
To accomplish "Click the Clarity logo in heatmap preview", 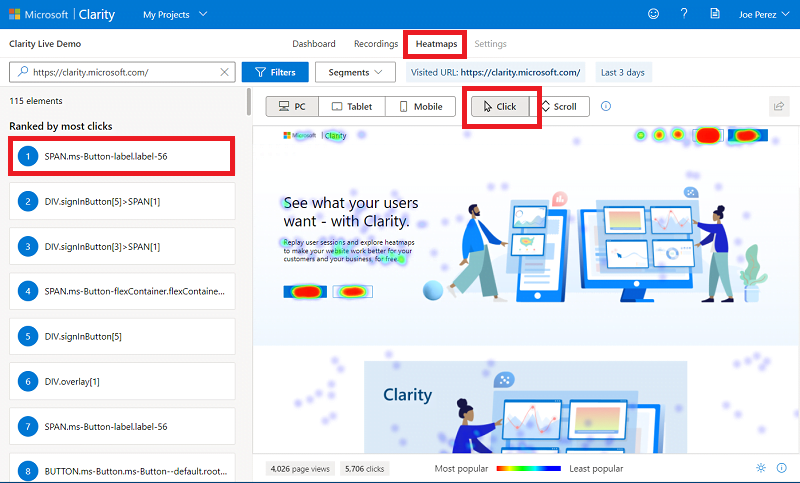I will [315, 136].
